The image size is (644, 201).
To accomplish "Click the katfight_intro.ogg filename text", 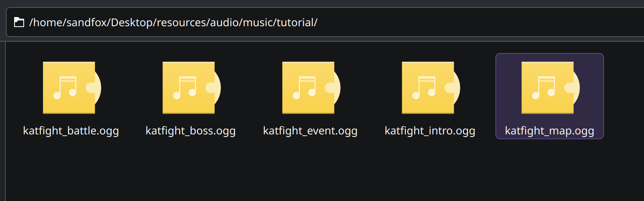I will 430,131.
